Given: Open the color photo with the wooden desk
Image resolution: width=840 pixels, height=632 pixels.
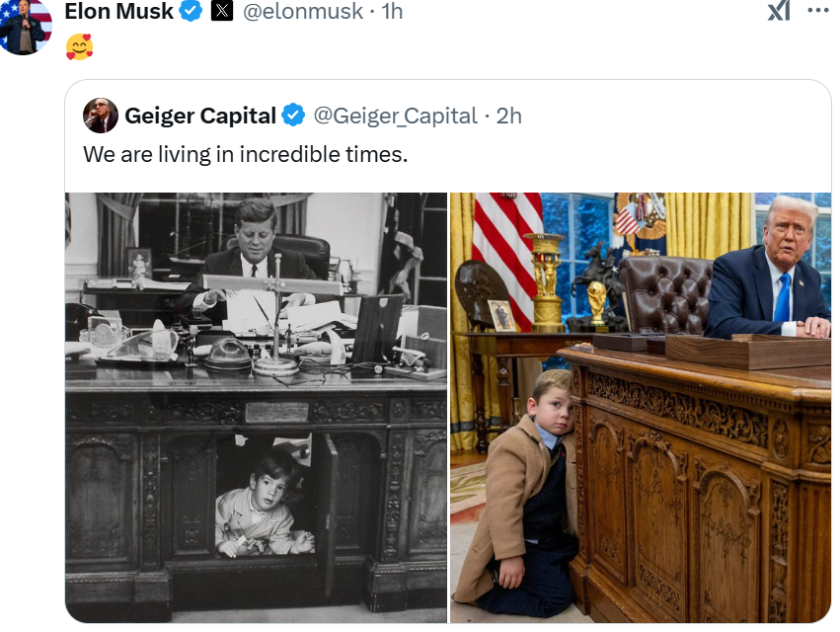Looking at the screenshot, I should pyautogui.click(x=641, y=407).
